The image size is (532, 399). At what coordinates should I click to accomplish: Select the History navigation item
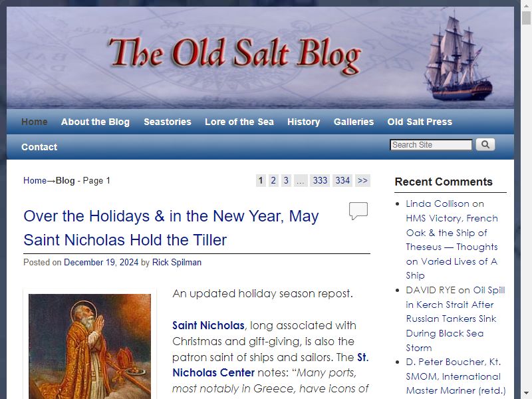coord(304,122)
